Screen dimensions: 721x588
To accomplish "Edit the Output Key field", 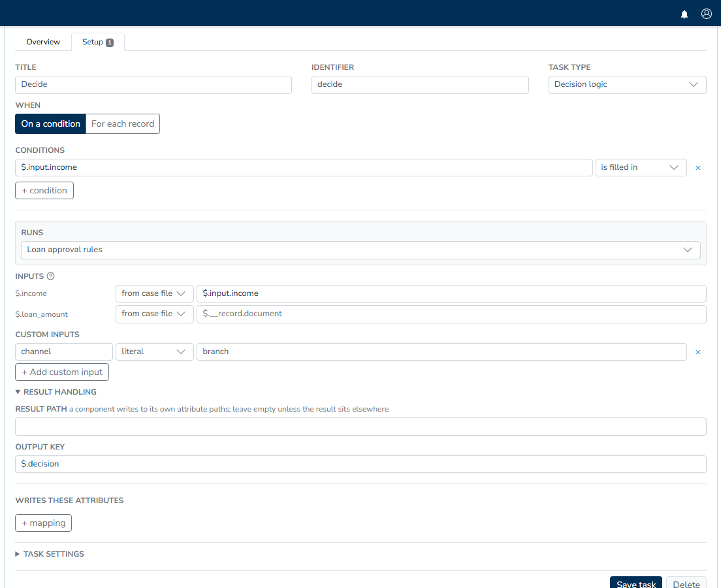I will click(x=360, y=464).
